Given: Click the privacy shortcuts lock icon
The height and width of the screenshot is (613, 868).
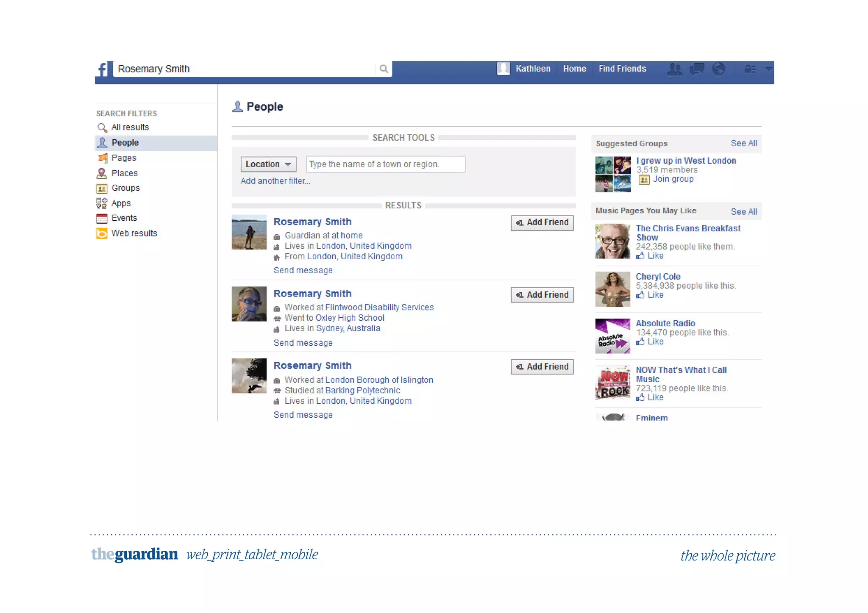Looking at the screenshot, I should pyautogui.click(x=750, y=69).
